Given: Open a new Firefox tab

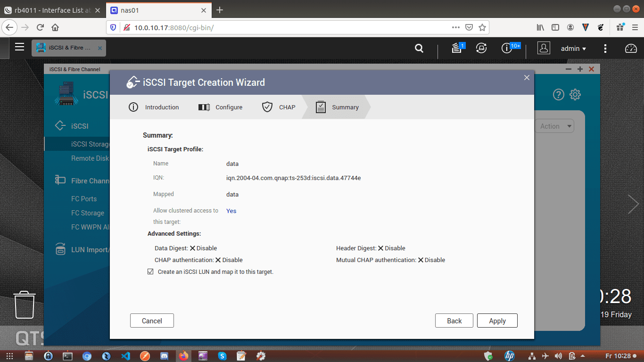Looking at the screenshot, I should pyautogui.click(x=219, y=10).
